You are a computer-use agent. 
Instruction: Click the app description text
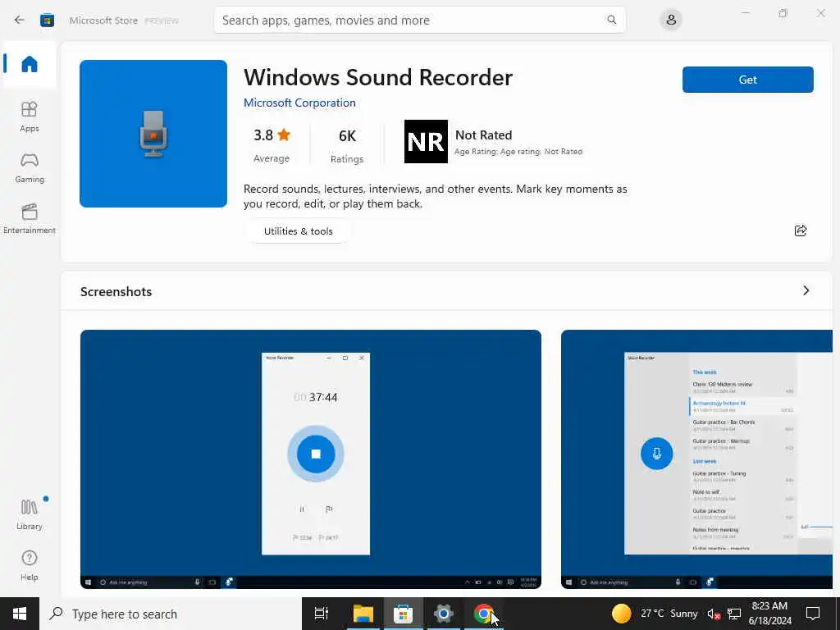tap(435, 196)
